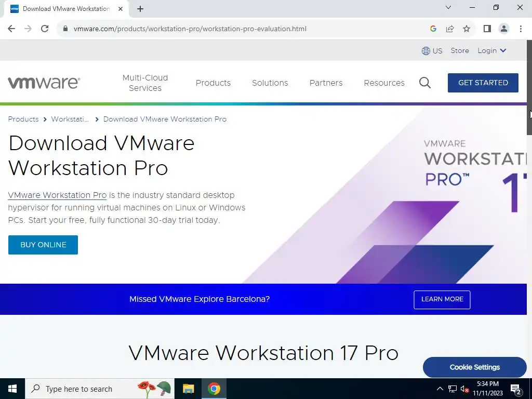Go to Products breadcrumb
This screenshot has width=532, height=399.
[x=23, y=119]
